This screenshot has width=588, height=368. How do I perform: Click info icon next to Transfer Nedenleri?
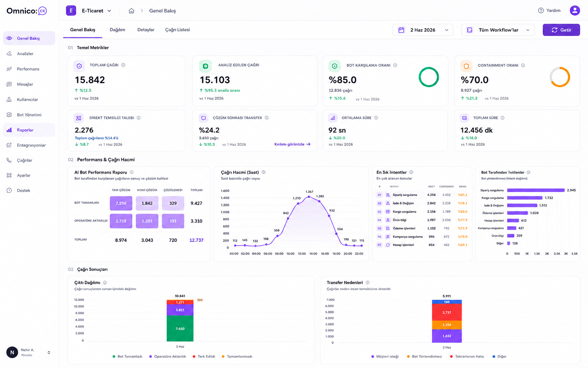pyautogui.click(x=368, y=282)
